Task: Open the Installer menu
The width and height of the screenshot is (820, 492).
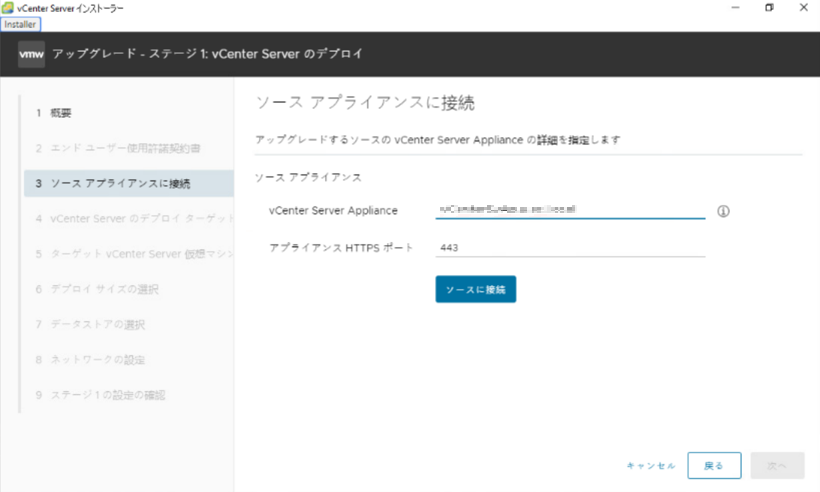Action: 20,24
